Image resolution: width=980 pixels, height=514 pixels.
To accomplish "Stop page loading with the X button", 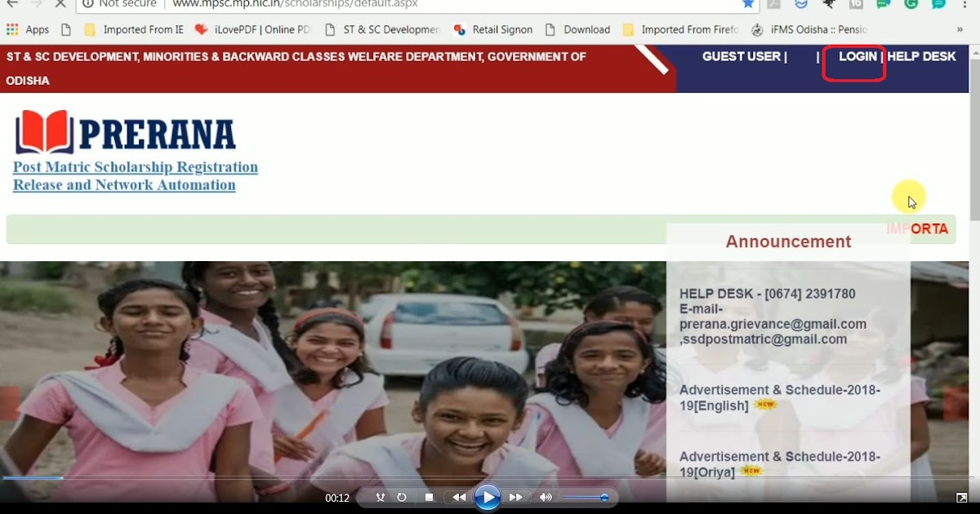I will 62,3.
